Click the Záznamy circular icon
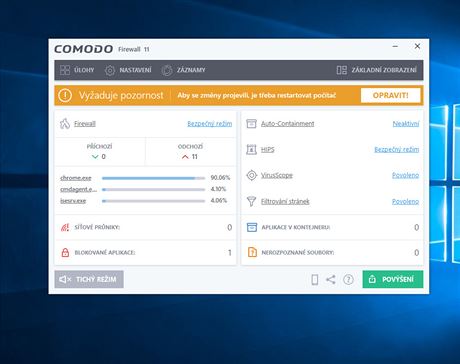This screenshot has width=460, height=364. pyautogui.click(x=167, y=70)
